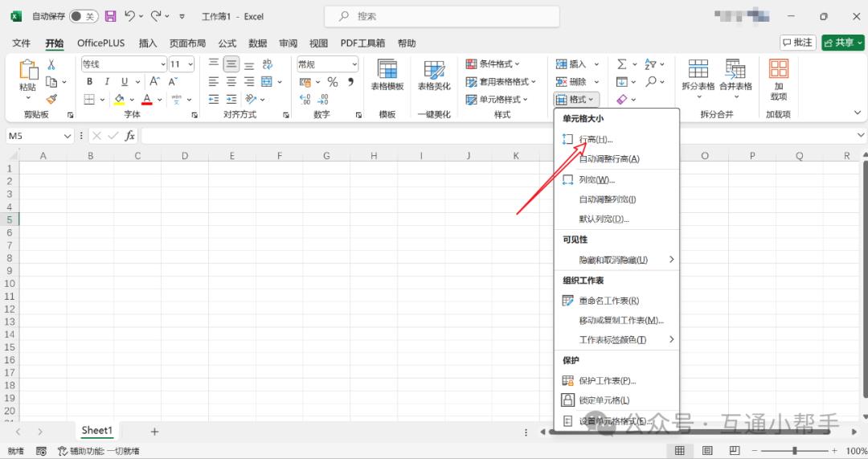Open the number format 常规 dropdown
The image size is (868, 459).
coord(354,64)
